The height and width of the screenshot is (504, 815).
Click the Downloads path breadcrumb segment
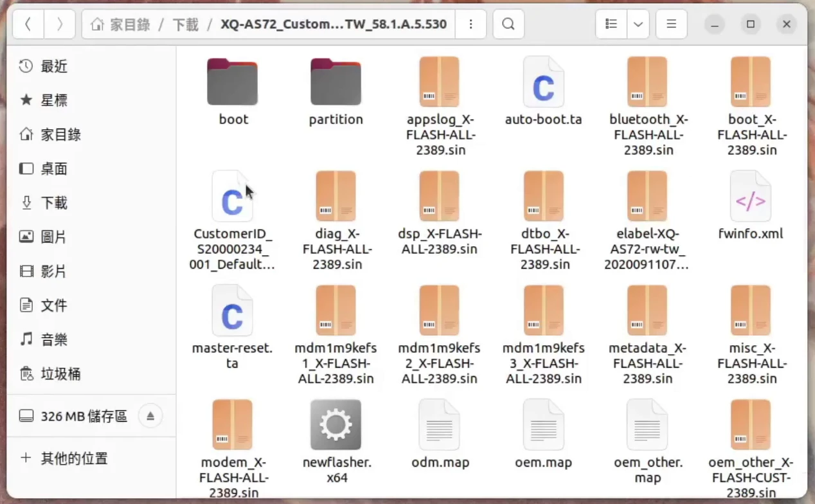point(185,24)
